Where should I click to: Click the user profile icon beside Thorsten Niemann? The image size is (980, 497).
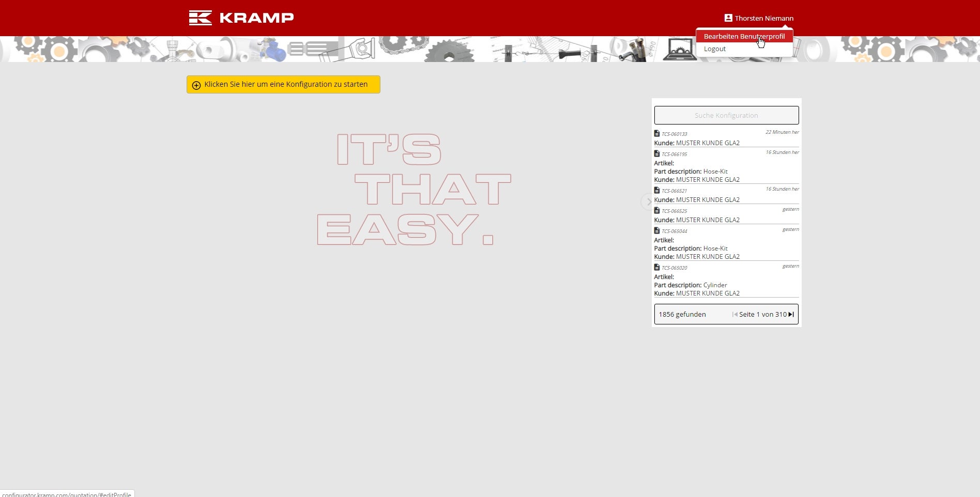[x=728, y=18]
